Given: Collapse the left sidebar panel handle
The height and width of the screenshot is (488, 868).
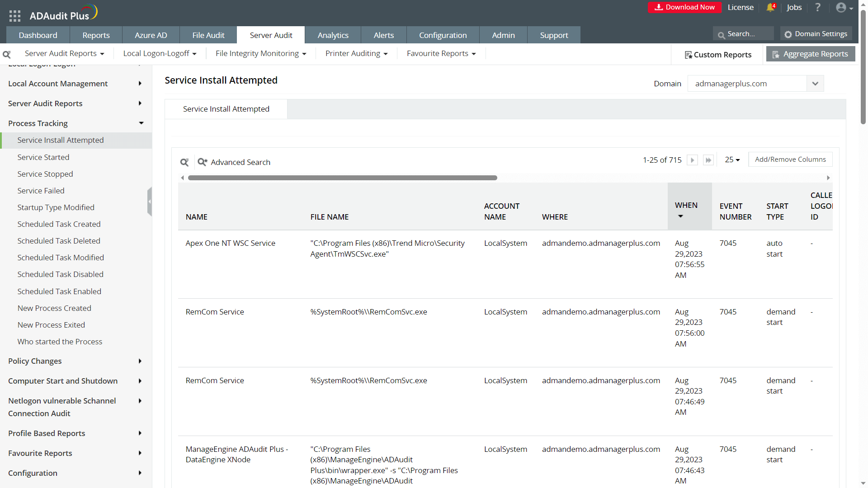Looking at the screenshot, I should pyautogui.click(x=150, y=202).
